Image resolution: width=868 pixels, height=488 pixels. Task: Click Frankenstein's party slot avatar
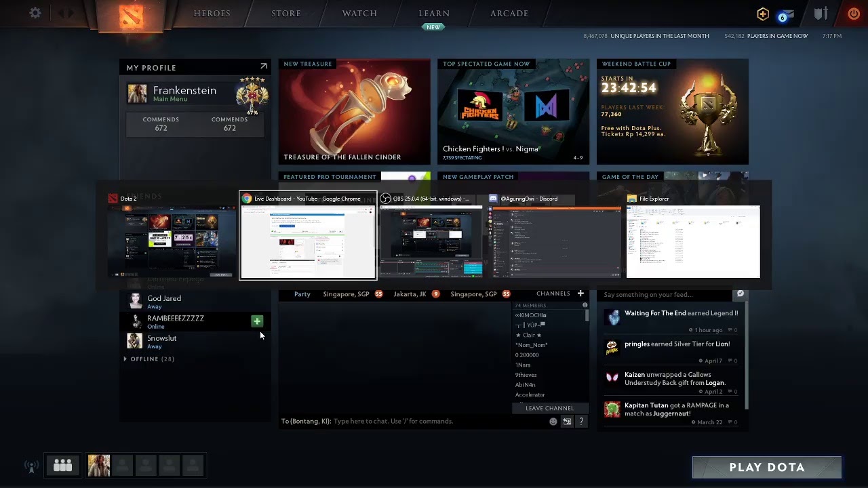pyautogui.click(x=99, y=465)
